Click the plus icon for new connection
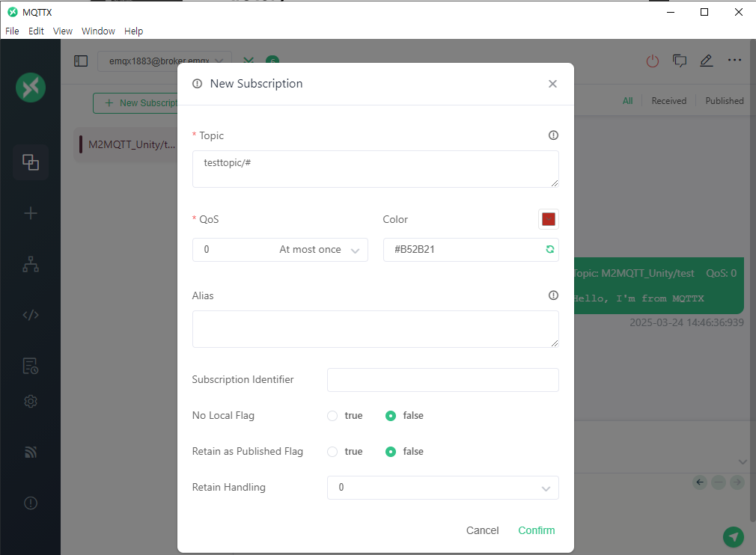 (x=31, y=213)
